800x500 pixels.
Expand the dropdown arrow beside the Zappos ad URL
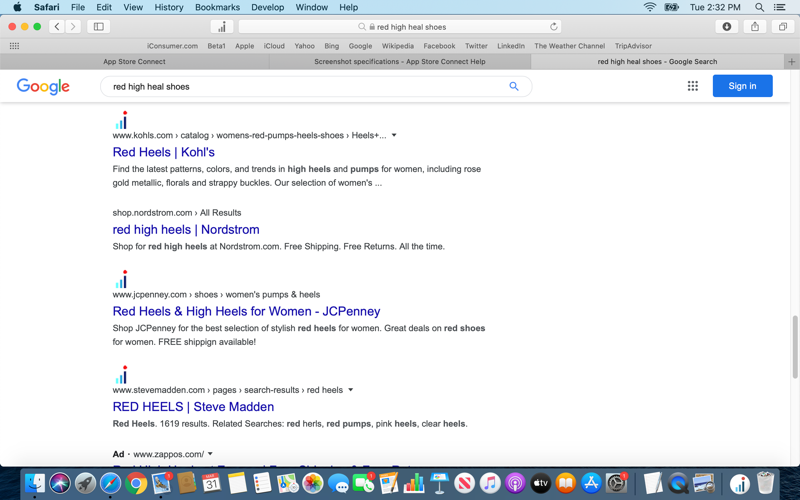[210, 454]
